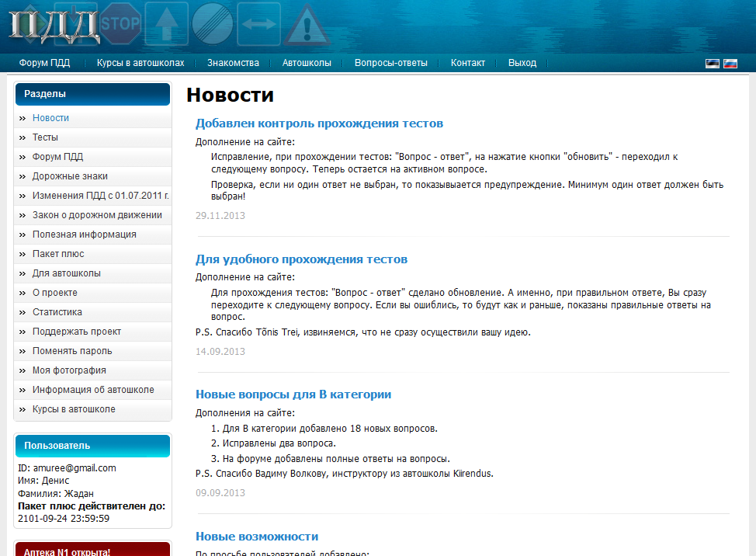Screen dimensions: 756x556
Task: Switch language with the Russian flag
Action: [x=730, y=64]
